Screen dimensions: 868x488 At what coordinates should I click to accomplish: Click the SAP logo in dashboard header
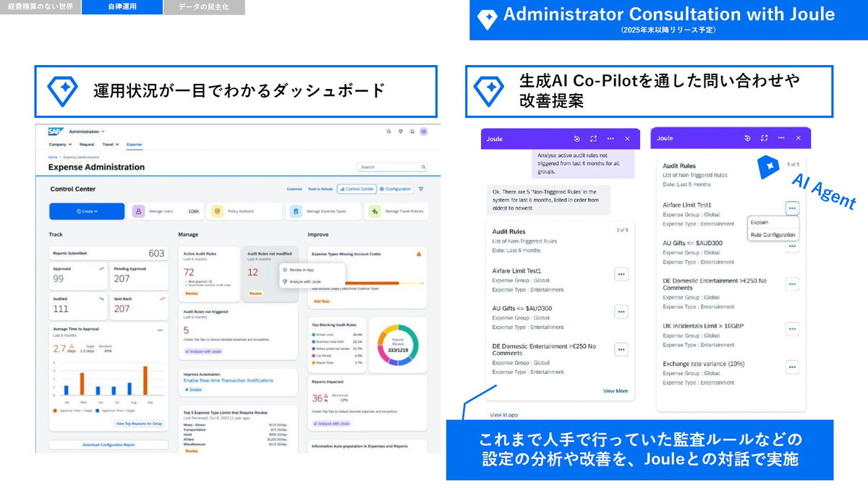(x=55, y=132)
